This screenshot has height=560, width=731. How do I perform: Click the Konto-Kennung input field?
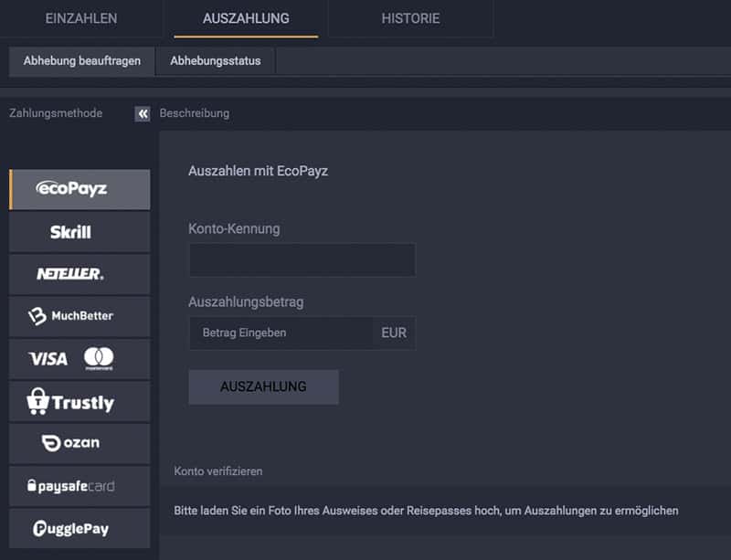pos(302,260)
